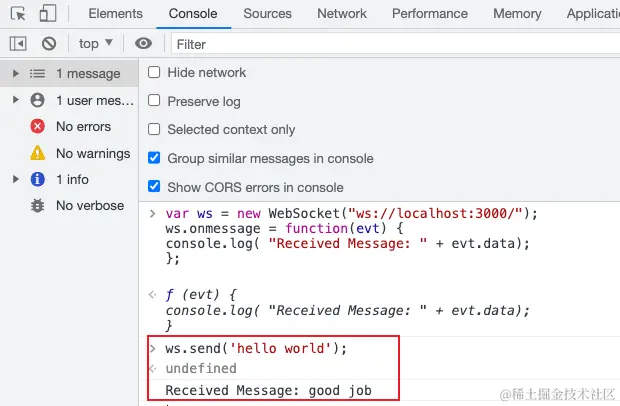The height and width of the screenshot is (406, 620).
Task: Expand the 1 message group arrow
Action: coord(15,74)
